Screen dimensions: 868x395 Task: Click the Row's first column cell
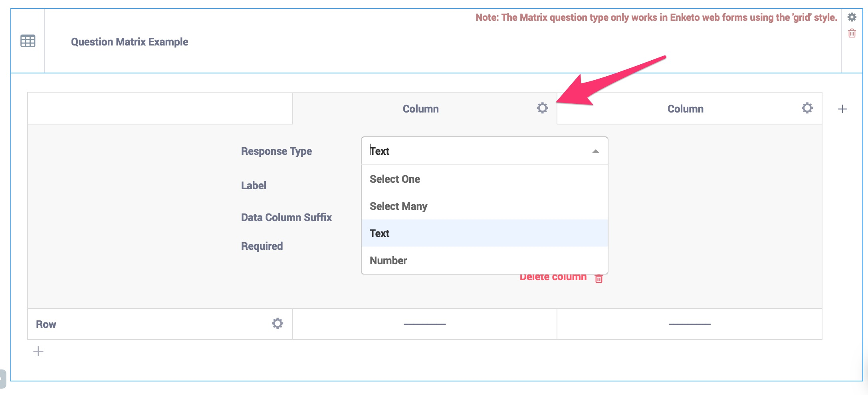pyautogui.click(x=424, y=324)
